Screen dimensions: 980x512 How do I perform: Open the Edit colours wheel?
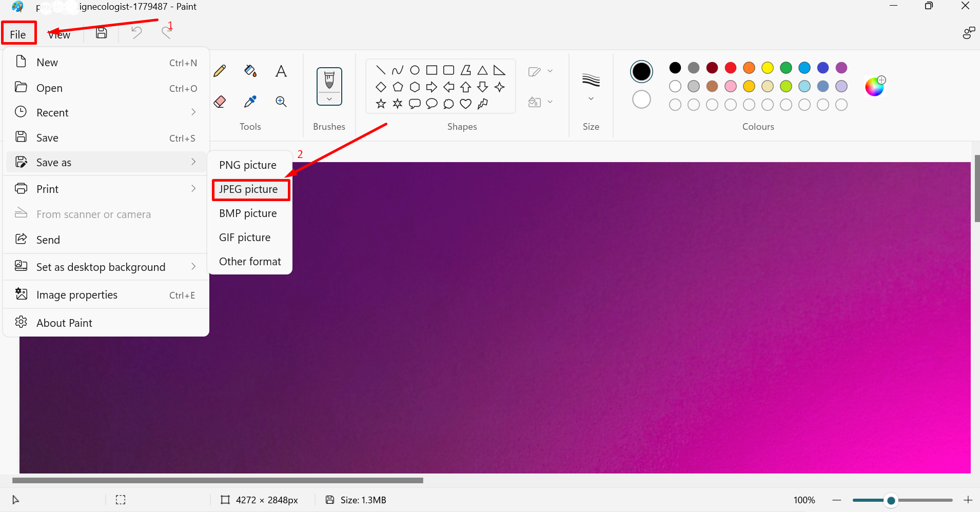[875, 86]
